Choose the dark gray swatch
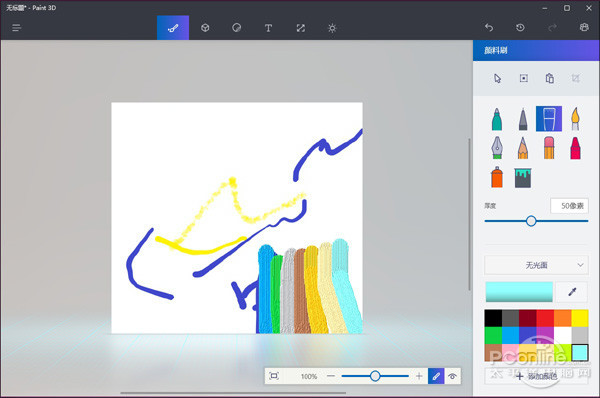The height and width of the screenshot is (398, 600). click(510, 318)
